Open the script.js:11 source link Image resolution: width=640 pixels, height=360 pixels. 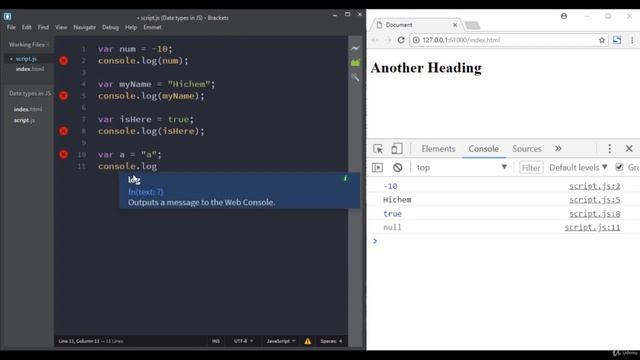(592, 227)
